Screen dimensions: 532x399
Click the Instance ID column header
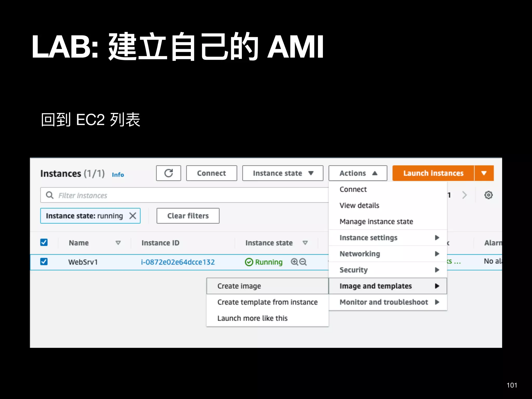click(x=160, y=243)
